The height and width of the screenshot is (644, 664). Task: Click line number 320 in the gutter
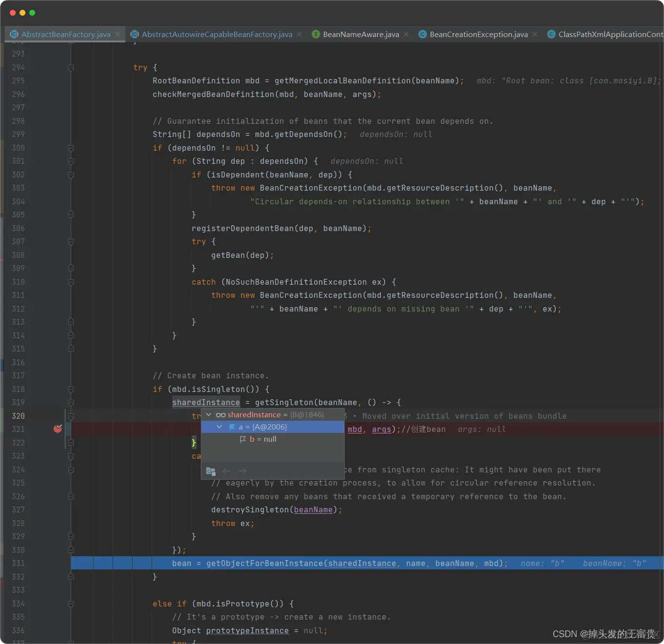[x=19, y=416]
